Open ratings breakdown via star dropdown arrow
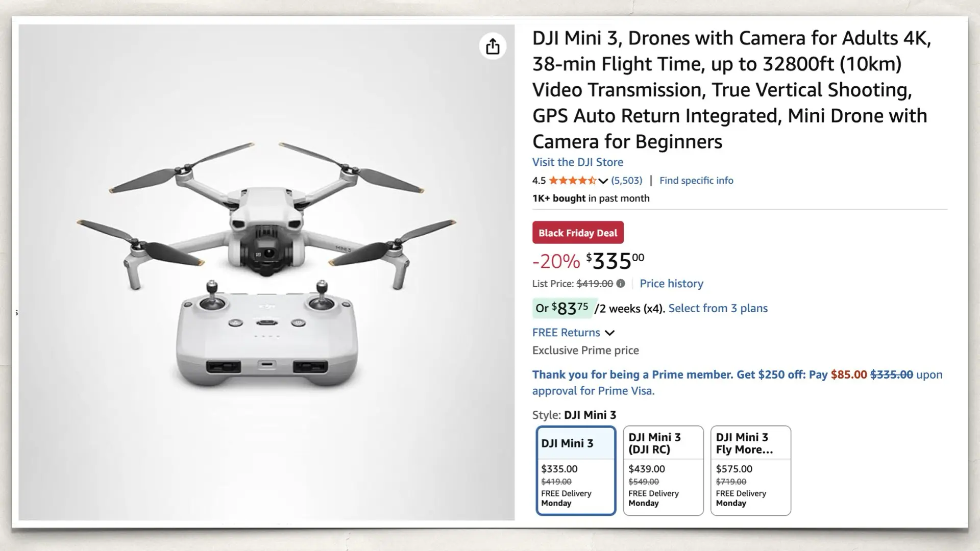This screenshot has width=980, height=551. pyautogui.click(x=603, y=181)
